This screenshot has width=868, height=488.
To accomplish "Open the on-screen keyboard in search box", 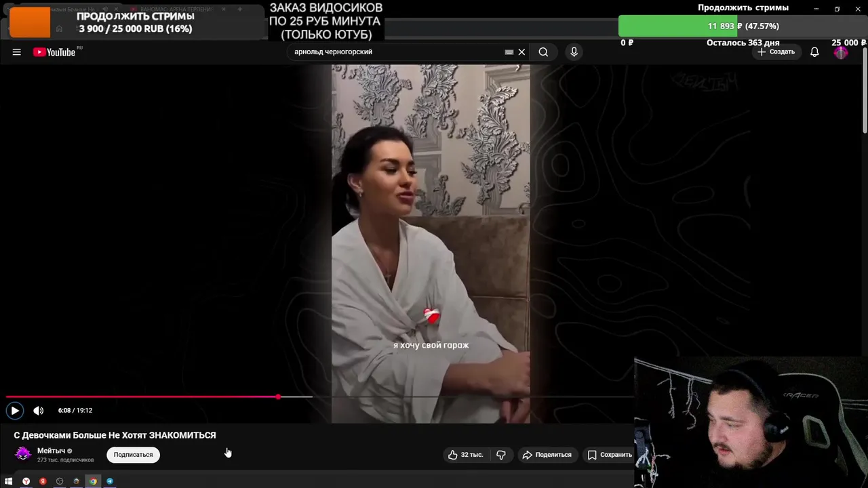I will click(509, 52).
